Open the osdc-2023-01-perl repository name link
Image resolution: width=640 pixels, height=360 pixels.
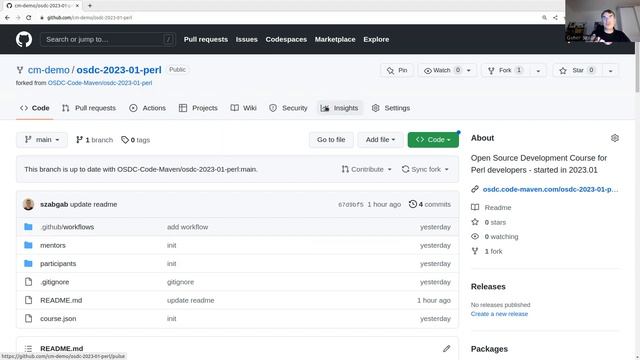(x=119, y=70)
